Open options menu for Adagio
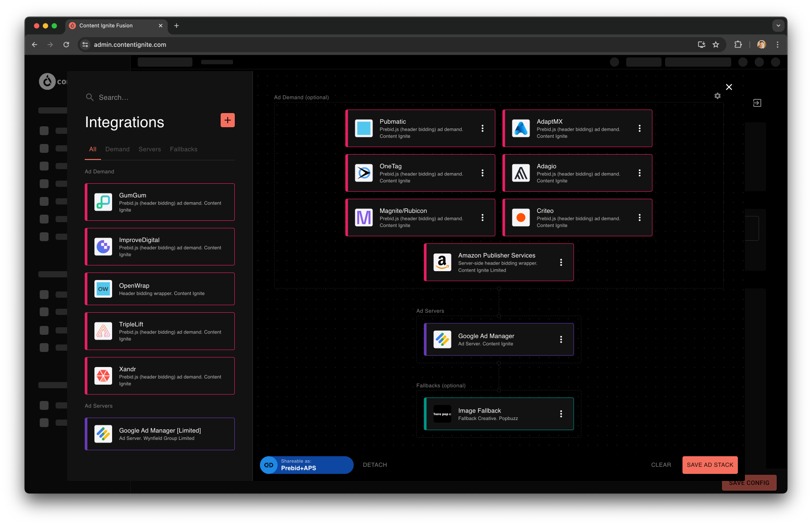This screenshot has width=812, height=526. (640, 173)
